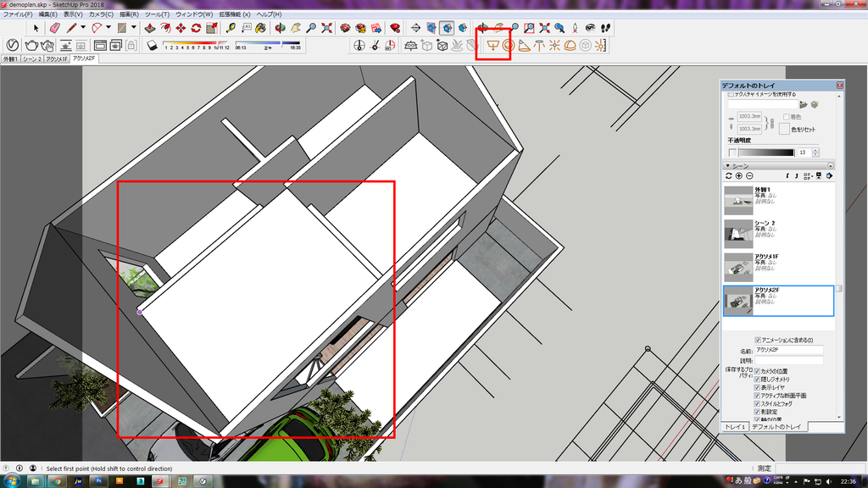The width and height of the screenshot is (868, 488).
Task: Open the Extension Warehouse ruby icon
Action: click(x=395, y=28)
